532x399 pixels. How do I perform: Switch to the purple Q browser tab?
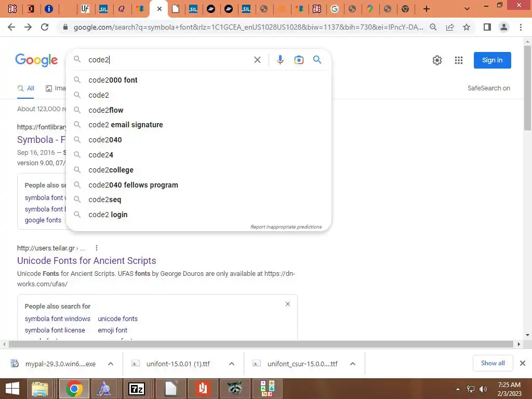click(121, 9)
